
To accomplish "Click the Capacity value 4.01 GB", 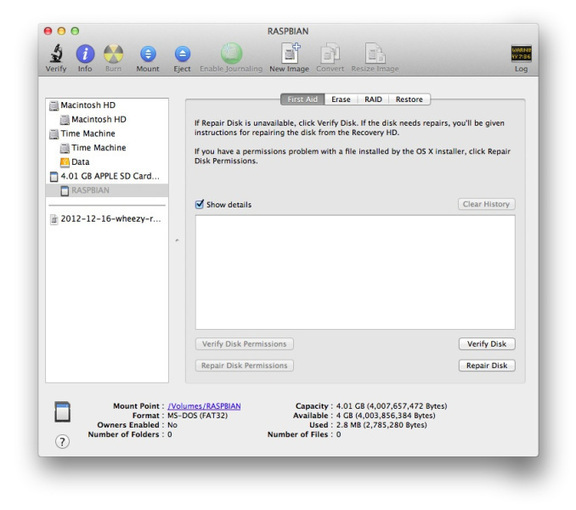I will (x=392, y=406).
